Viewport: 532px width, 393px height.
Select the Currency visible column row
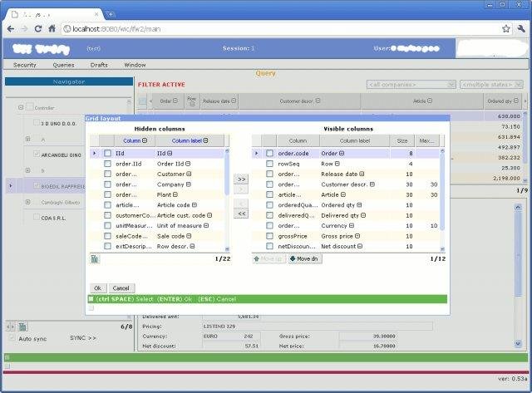(x=346, y=226)
